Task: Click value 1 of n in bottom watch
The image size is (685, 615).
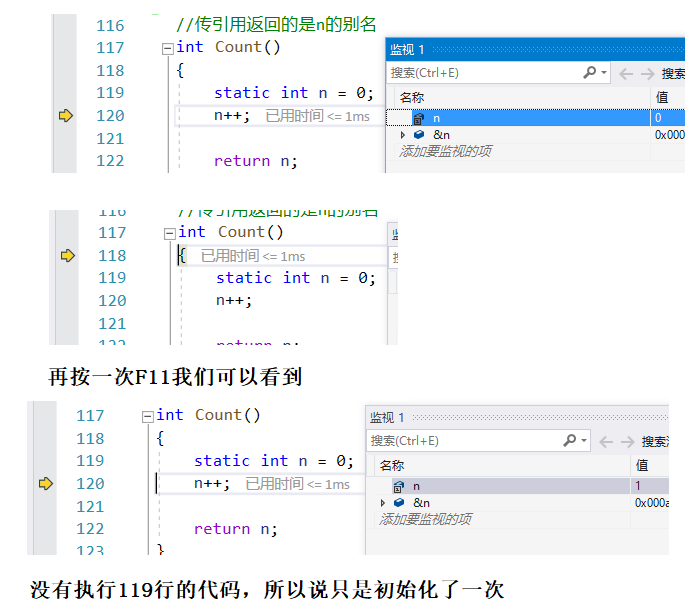Action: tap(638, 486)
